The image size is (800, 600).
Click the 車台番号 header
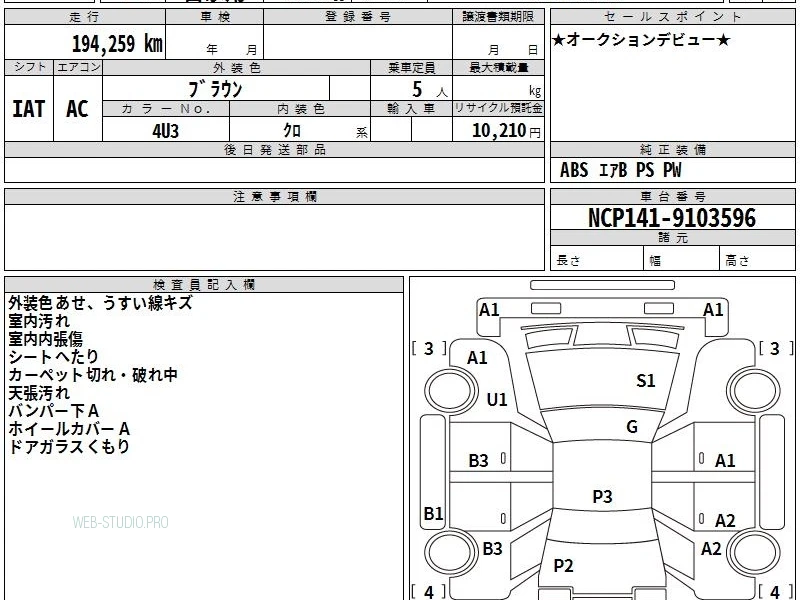pyautogui.click(x=672, y=196)
